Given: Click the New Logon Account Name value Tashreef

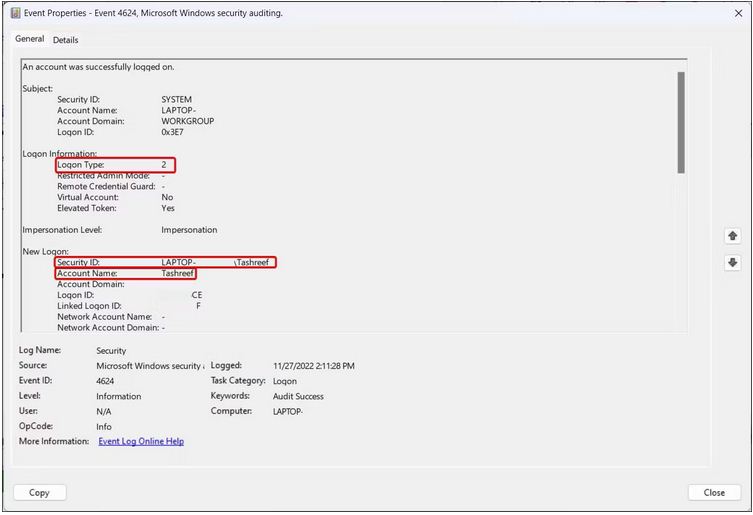Looking at the screenshot, I should click(x=178, y=273).
